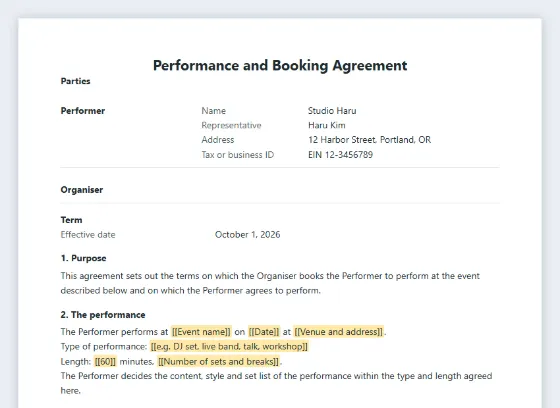Select the Studio Haru name value
Screen dimensions: 560x408
(x=332, y=111)
